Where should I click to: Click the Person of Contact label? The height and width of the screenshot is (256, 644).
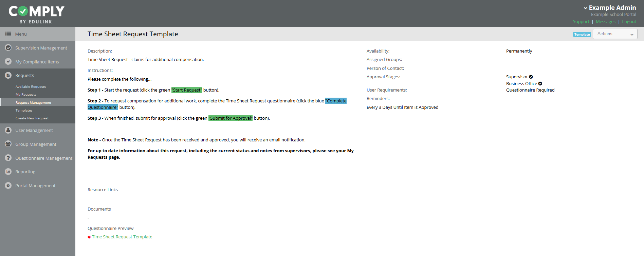coord(385,68)
